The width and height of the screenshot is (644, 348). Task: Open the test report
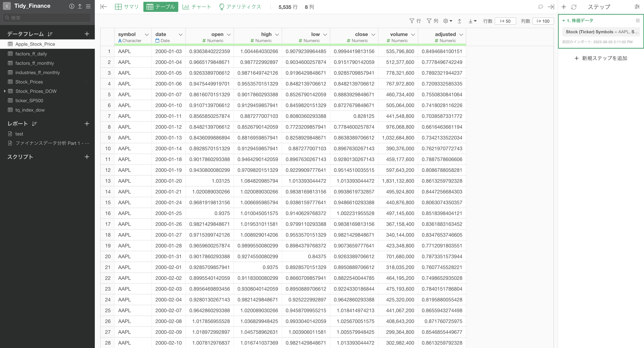click(x=47, y=134)
